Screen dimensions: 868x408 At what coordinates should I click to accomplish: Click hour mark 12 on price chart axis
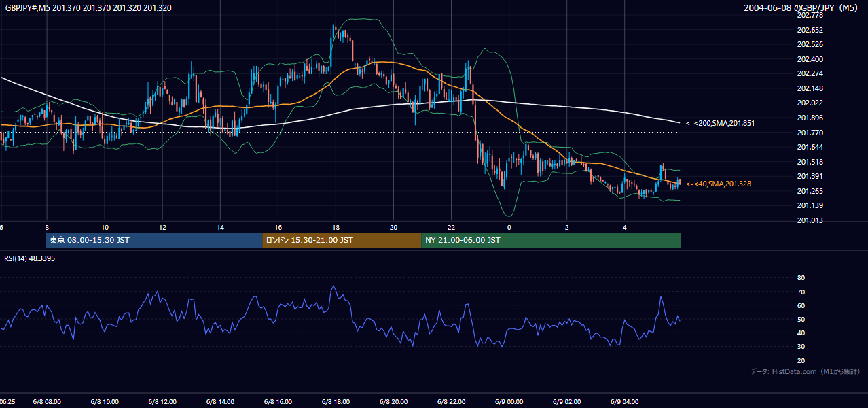162,227
